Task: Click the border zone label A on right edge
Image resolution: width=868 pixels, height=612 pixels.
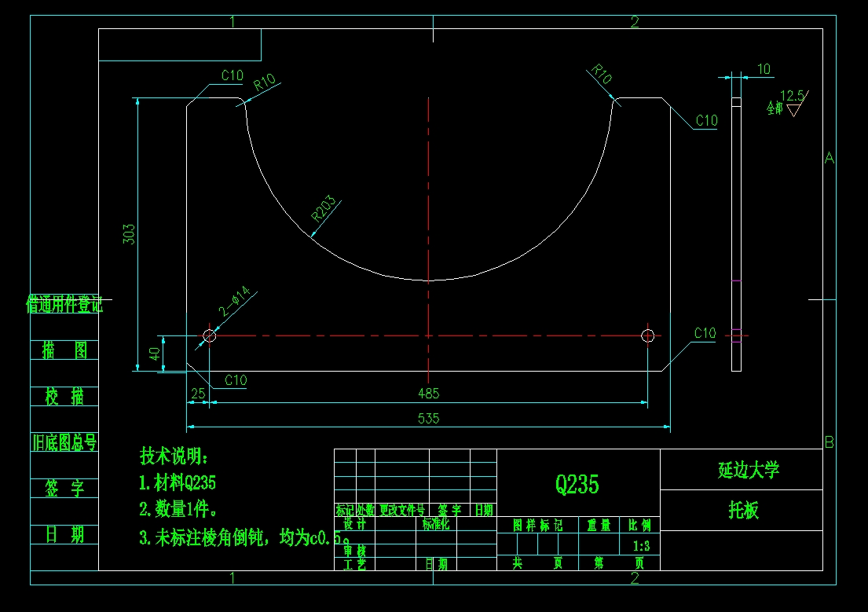Action: (x=829, y=157)
